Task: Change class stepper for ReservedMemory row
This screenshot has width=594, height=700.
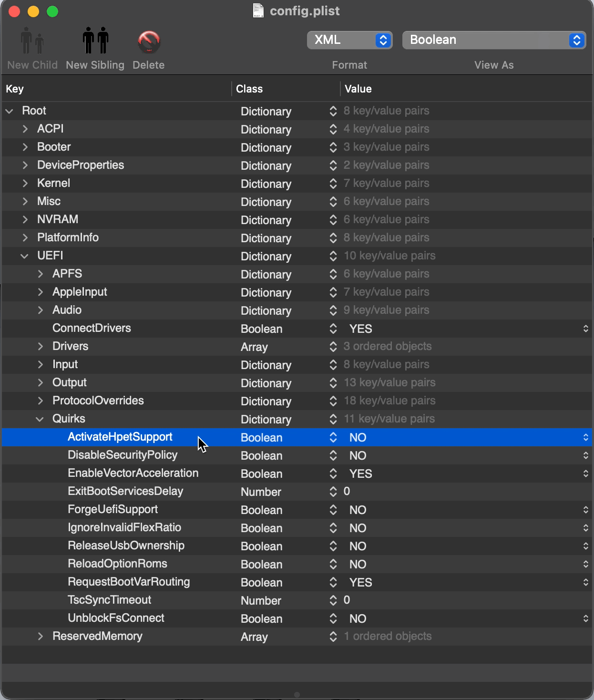Action: pyautogui.click(x=333, y=637)
